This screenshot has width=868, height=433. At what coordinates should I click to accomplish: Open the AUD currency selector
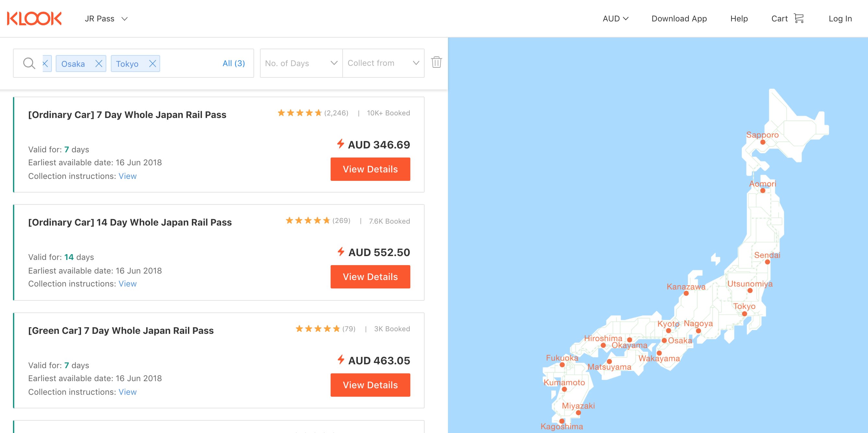615,18
